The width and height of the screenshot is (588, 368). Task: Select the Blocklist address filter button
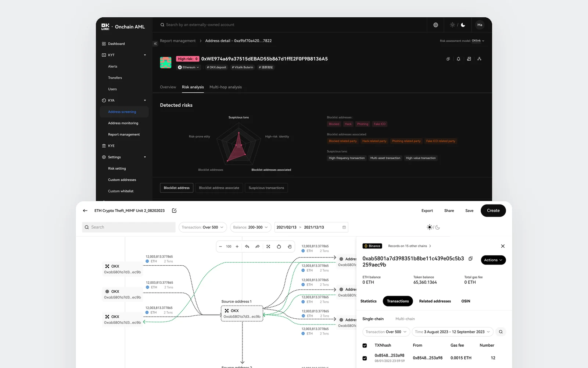(176, 188)
